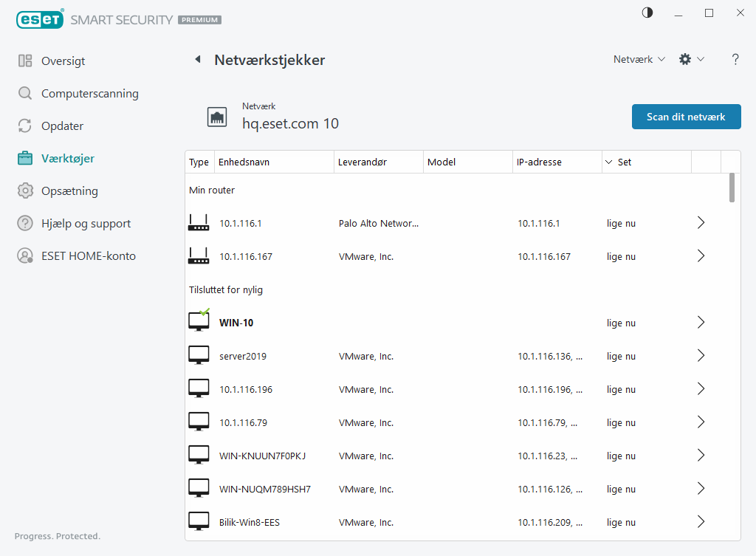Open ESET HOME-konto section

tap(88, 256)
